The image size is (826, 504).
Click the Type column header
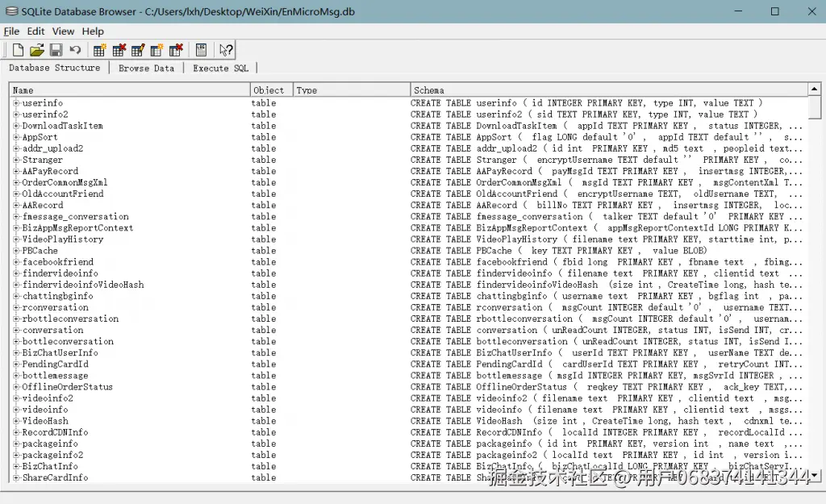352,90
